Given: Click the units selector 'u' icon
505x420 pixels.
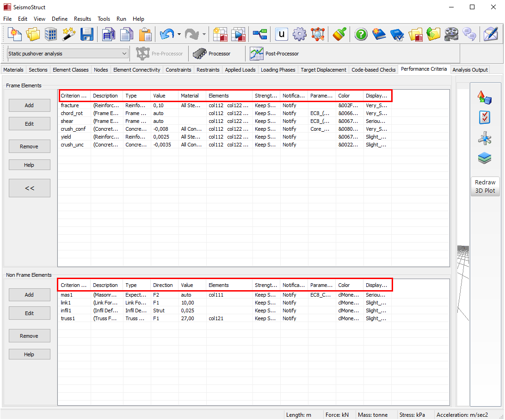Looking at the screenshot, I should click(282, 34).
